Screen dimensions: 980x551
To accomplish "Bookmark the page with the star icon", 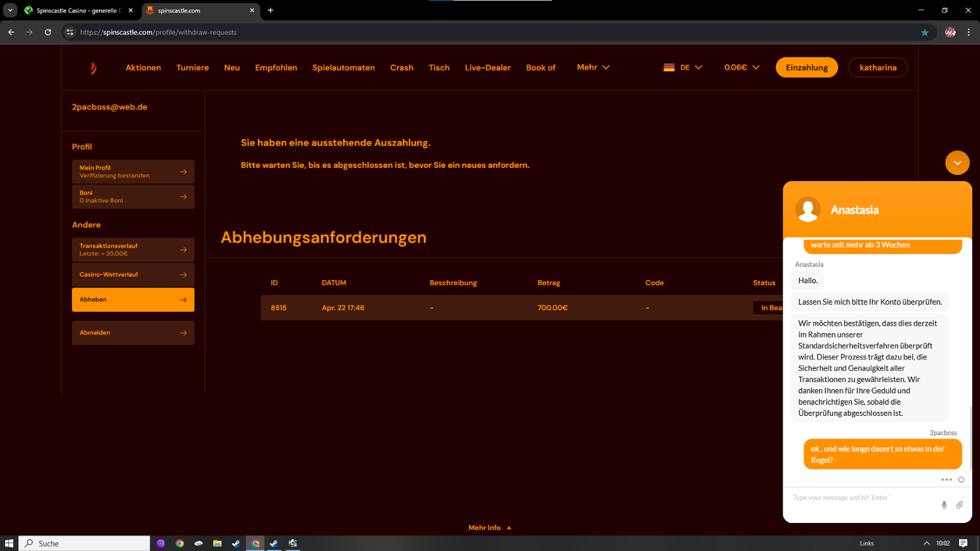I will 924,33.
